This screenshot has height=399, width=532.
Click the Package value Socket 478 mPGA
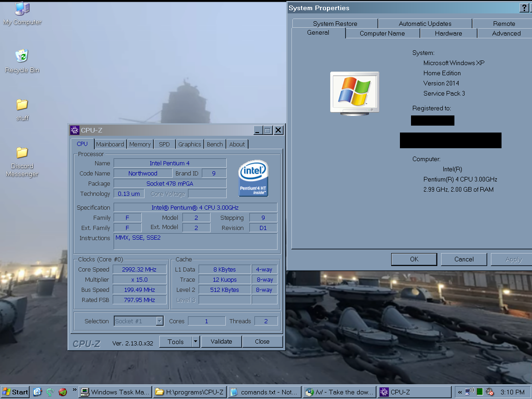tap(169, 183)
